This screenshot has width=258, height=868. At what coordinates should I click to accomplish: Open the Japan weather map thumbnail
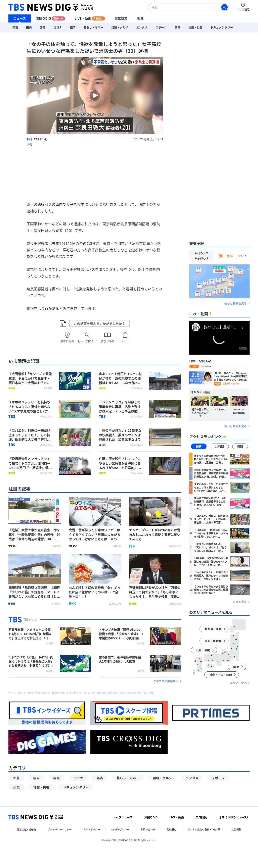click(x=219, y=281)
